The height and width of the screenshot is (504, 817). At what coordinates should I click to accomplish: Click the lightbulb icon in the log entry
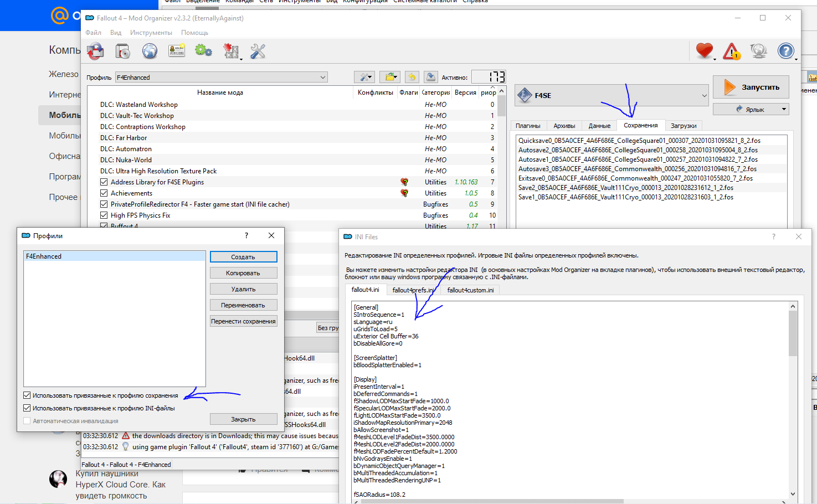pos(126,447)
